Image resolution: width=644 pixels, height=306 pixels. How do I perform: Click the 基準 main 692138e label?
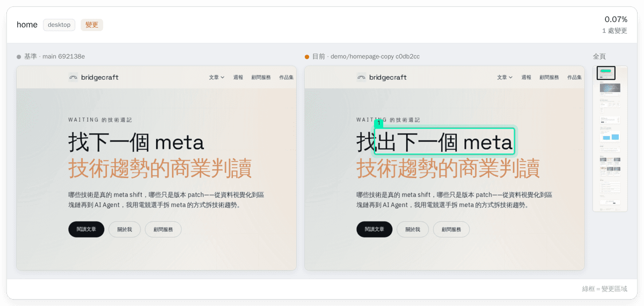[54, 56]
